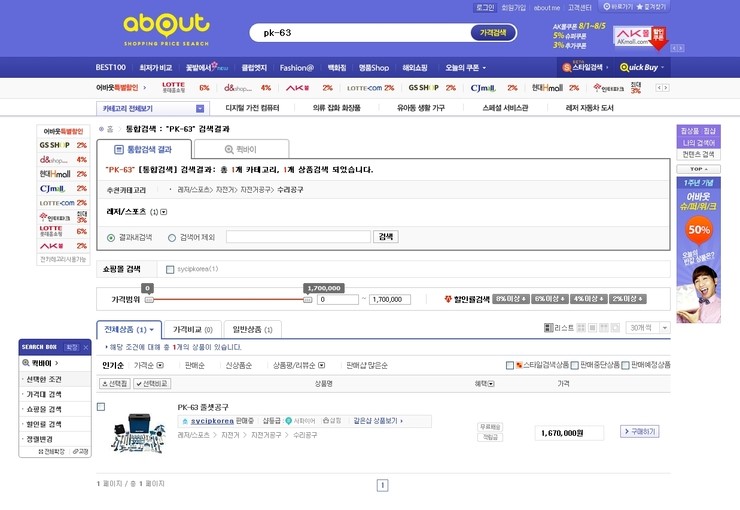The image size is (740, 510).
Task: Click the about shopping price search logo
Action: tap(166, 29)
